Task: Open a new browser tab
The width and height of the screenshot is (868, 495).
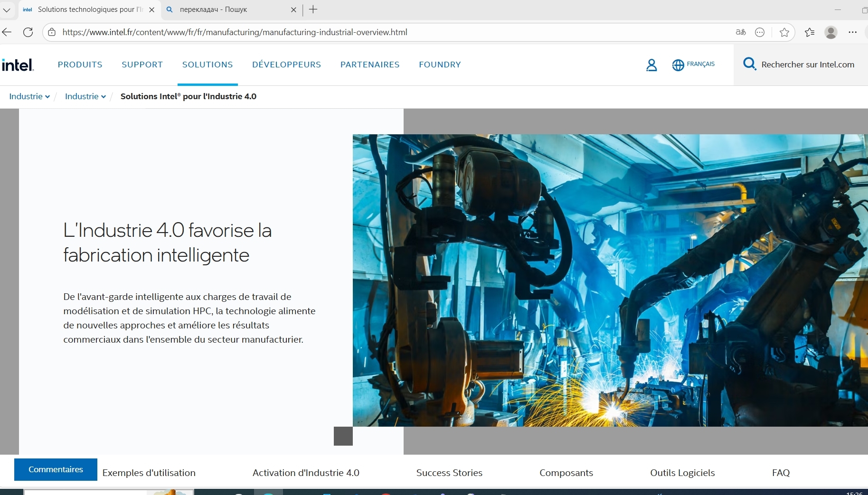Action: [313, 9]
